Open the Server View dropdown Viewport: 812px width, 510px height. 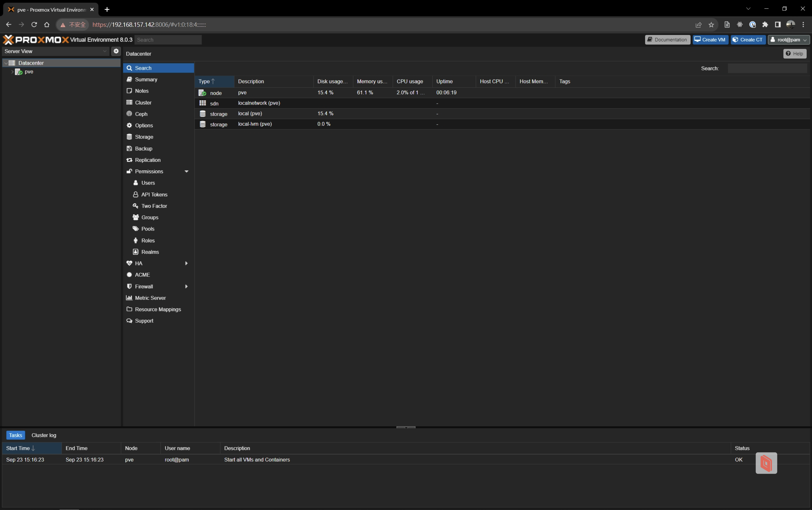click(x=104, y=51)
